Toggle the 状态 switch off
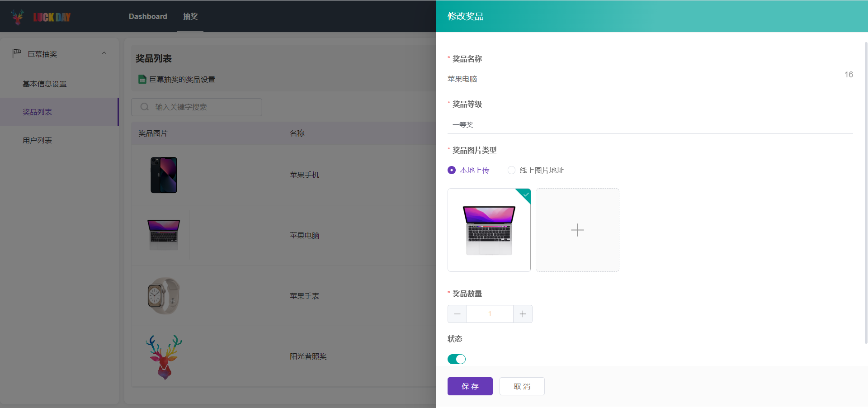 point(457,359)
